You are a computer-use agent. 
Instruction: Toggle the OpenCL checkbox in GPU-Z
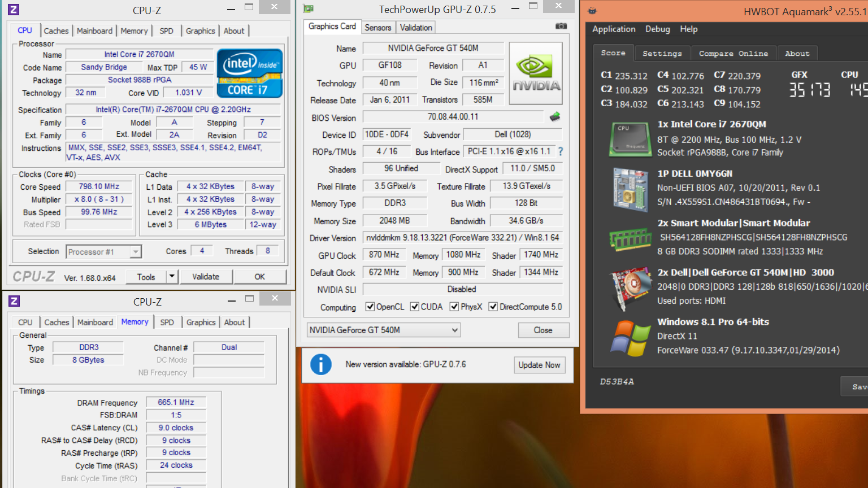tap(370, 307)
